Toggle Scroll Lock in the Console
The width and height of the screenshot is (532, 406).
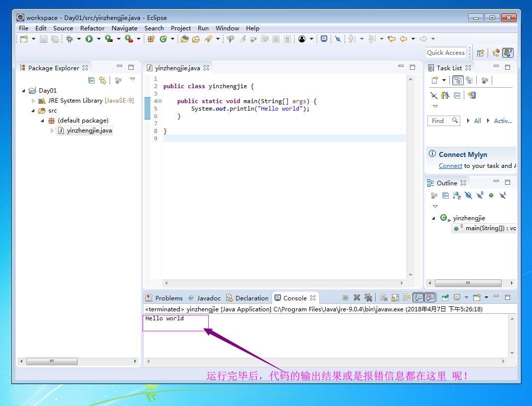point(395,298)
